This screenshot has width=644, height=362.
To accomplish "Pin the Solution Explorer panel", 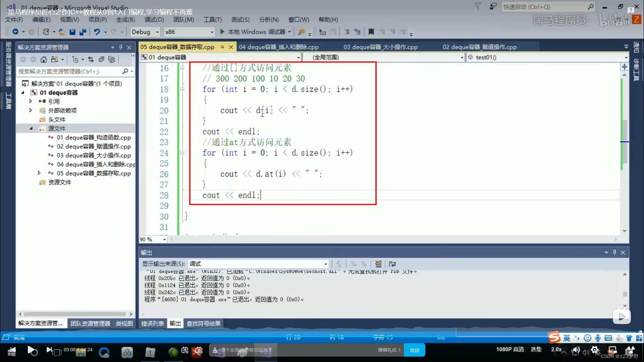I will click(x=121, y=47).
